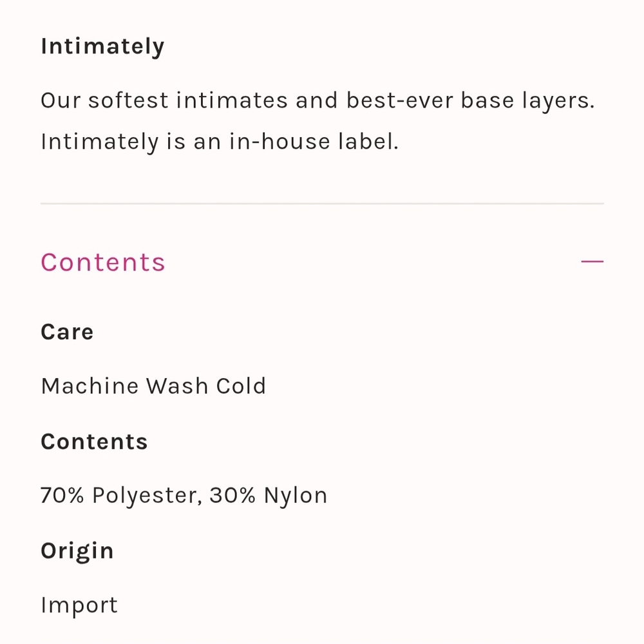Click the word Cold in care instructions
This screenshot has height=644, width=644.
pyautogui.click(x=241, y=386)
